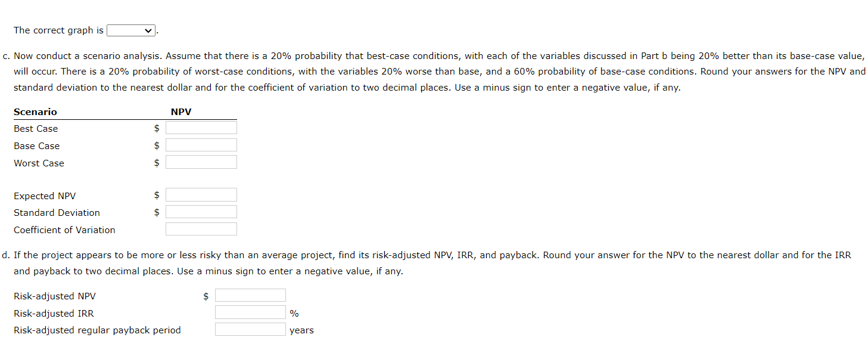
Task: Click the 'years' label after the payback field
Action: 301,330
